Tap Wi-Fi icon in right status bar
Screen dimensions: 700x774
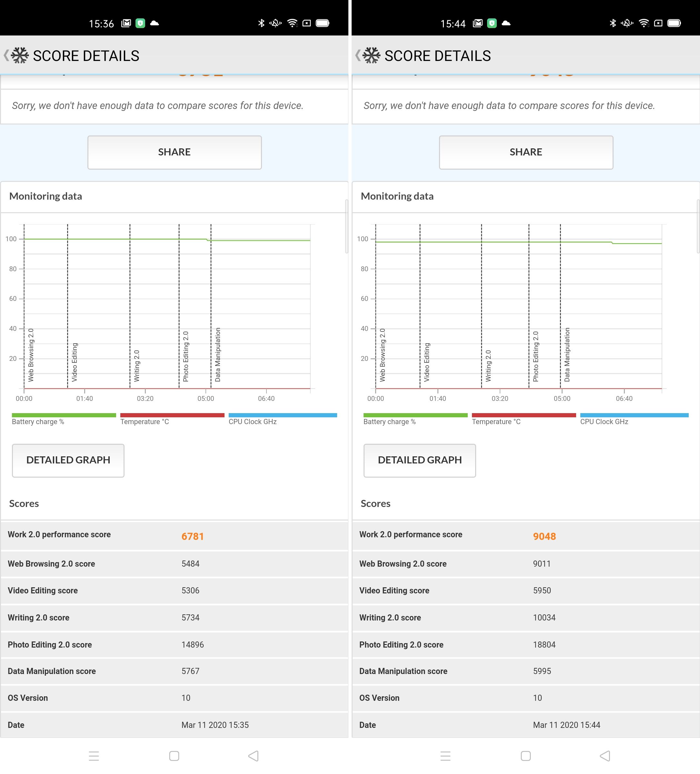644,23
